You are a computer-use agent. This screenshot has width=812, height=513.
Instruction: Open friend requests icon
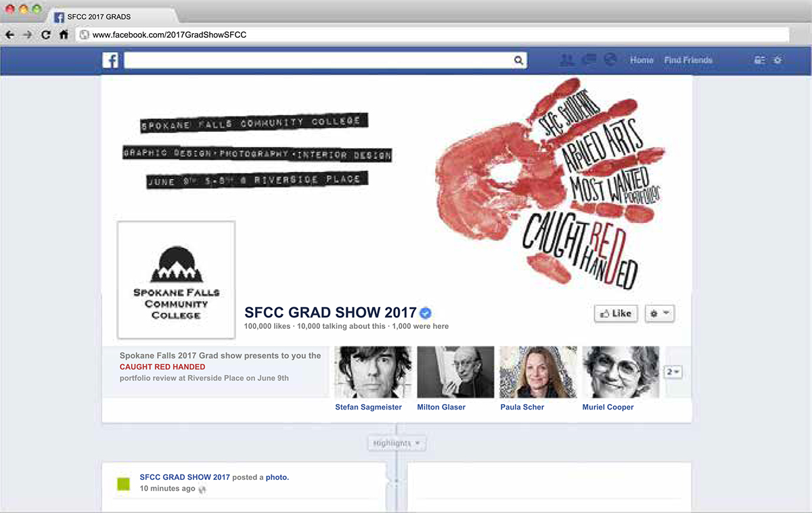click(567, 60)
